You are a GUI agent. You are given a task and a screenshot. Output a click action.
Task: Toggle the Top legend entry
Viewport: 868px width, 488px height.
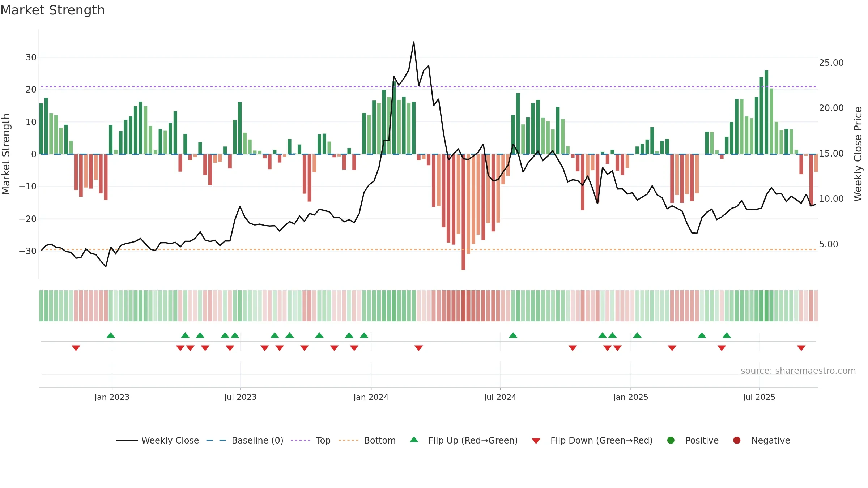[310, 440]
